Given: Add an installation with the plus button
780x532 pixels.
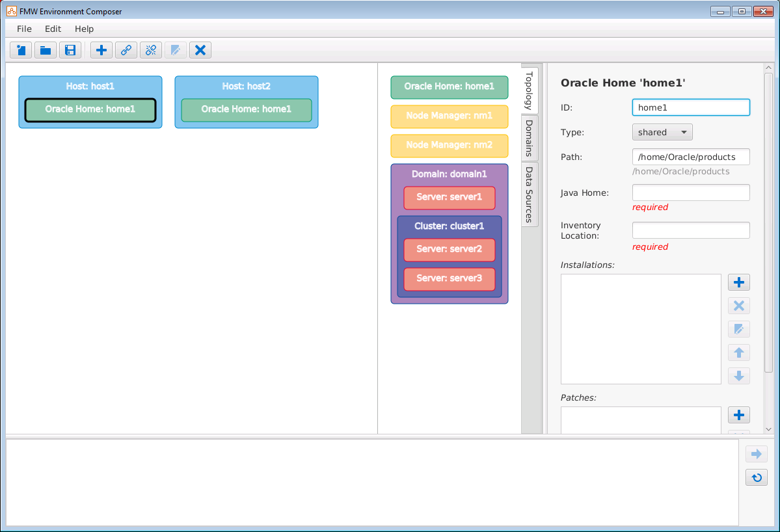Looking at the screenshot, I should pos(739,282).
